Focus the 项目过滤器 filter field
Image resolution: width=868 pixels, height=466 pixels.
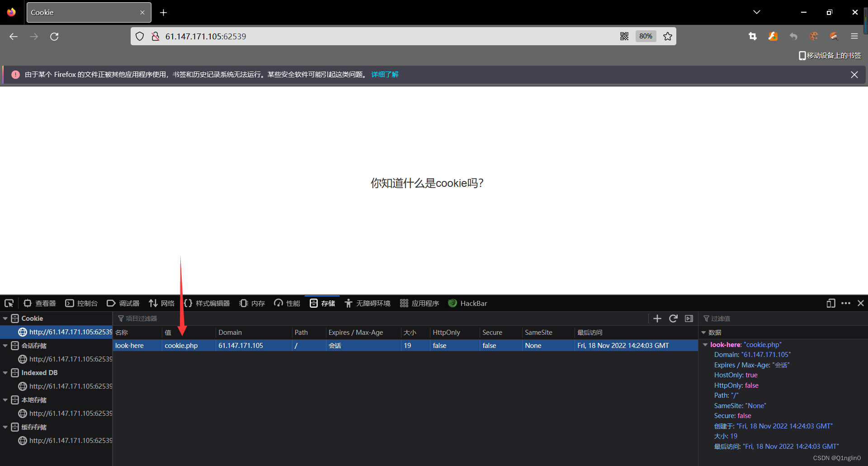coord(380,319)
